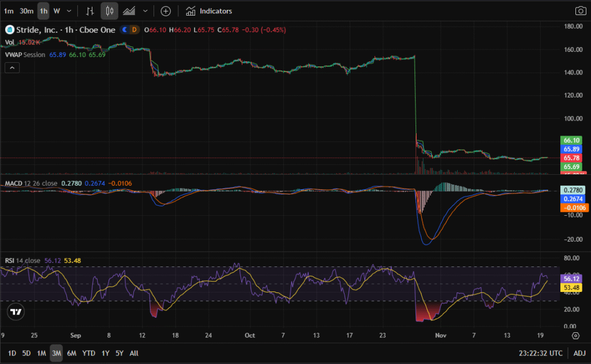This screenshot has height=364, width=591.
Task: Select the candlestick chart style icon
Action: click(x=110, y=11)
